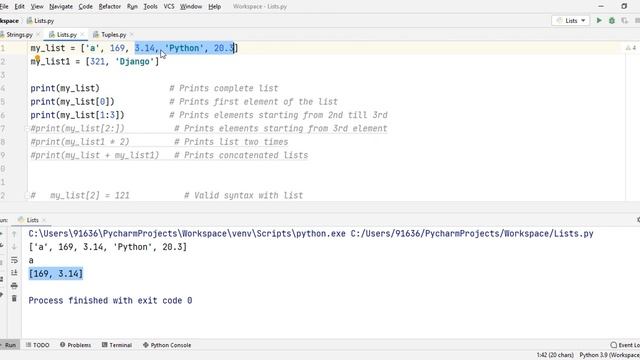Viewport: 640px width, 360px height.
Task: Click the Python 3.9 interpreter in status bar
Action: (x=609, y=355)
